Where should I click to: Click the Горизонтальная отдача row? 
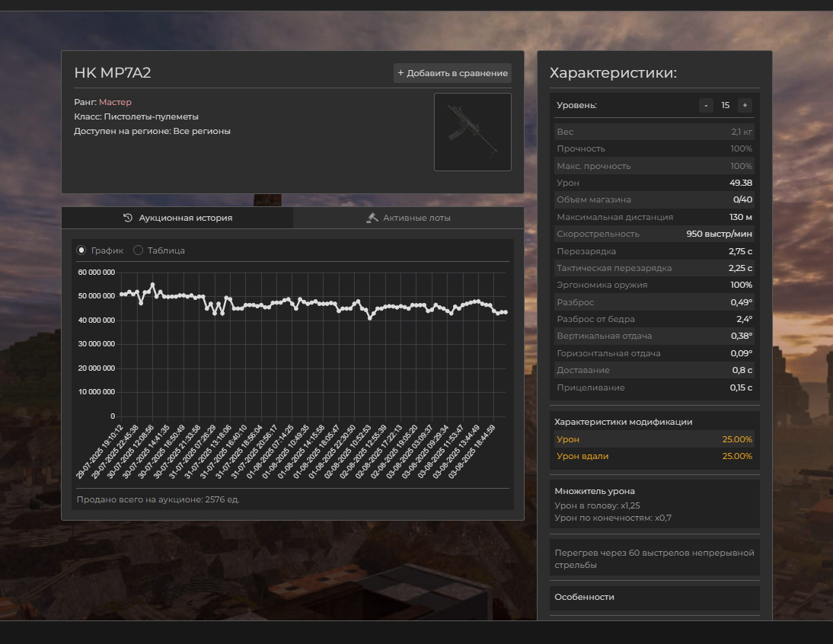[x=655, y=353]
